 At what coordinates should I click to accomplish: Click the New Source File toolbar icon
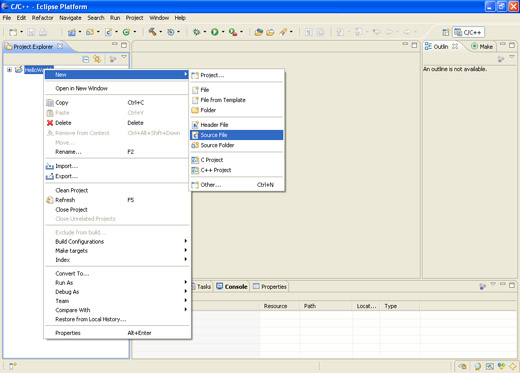[108, 32]
